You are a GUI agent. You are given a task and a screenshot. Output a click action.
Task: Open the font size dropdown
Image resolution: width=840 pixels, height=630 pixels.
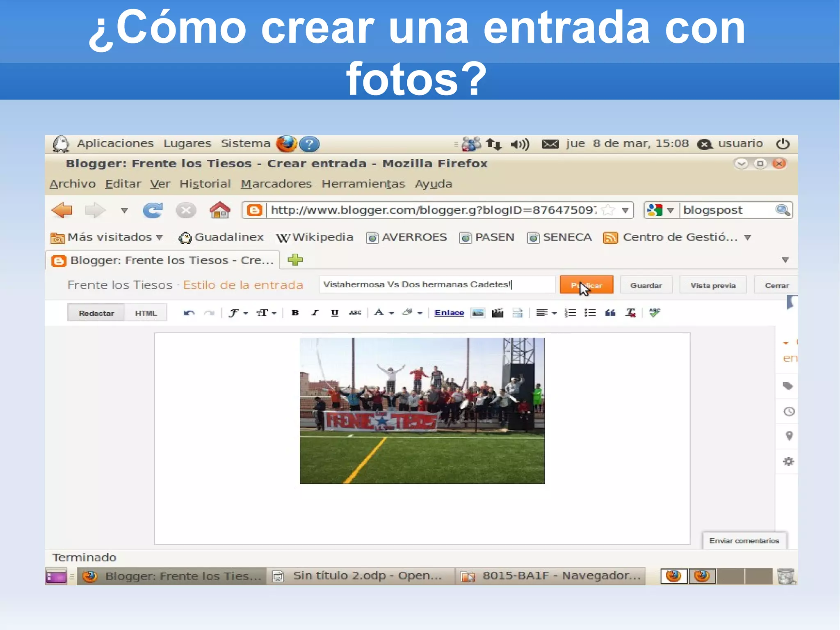(x=266, y=313)
